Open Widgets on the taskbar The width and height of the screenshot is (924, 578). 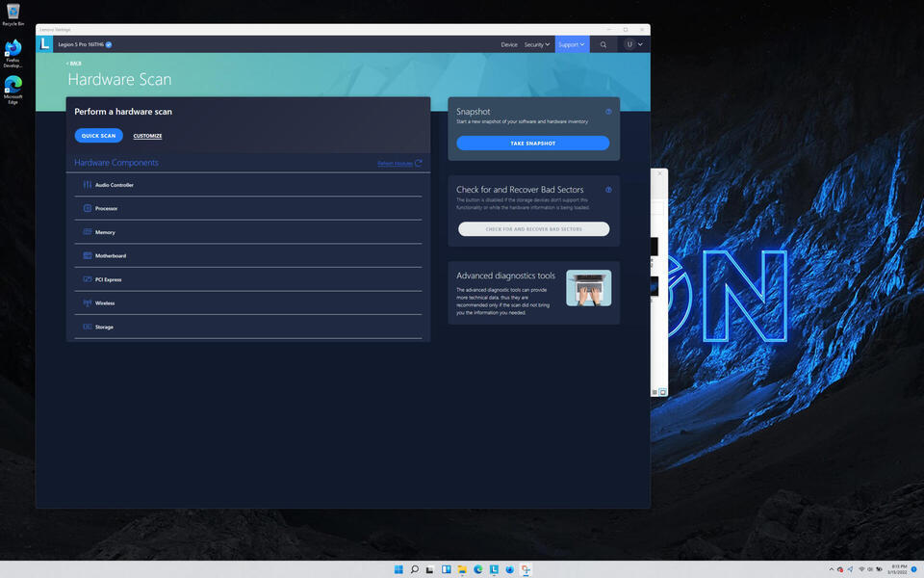[446, 569]
